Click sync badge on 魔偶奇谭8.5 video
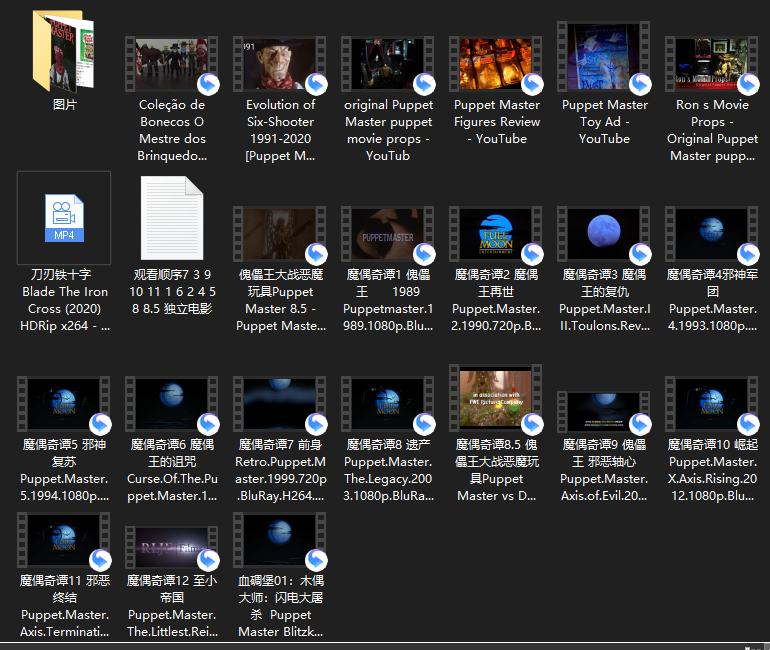The width and height of the screenshot is (770, 650). 532,424
